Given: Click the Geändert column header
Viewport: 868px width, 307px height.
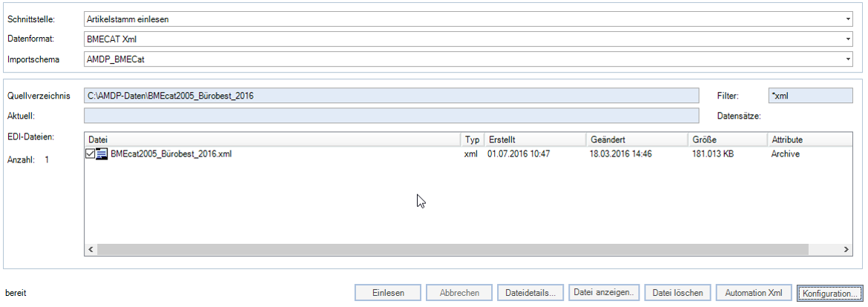Looking at the screenshot, I should tap(636, 139).
